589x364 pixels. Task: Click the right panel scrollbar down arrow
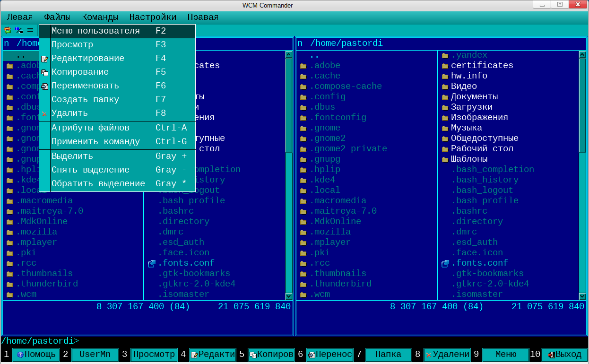pos(582,296)
